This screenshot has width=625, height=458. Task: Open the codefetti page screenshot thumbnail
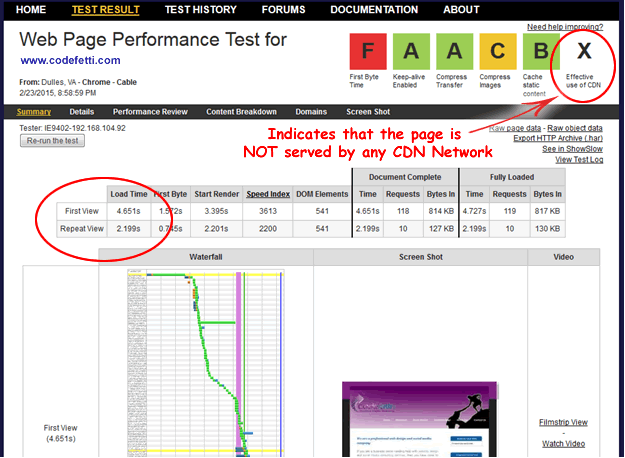pyautogui.click(x=419, y=419)
